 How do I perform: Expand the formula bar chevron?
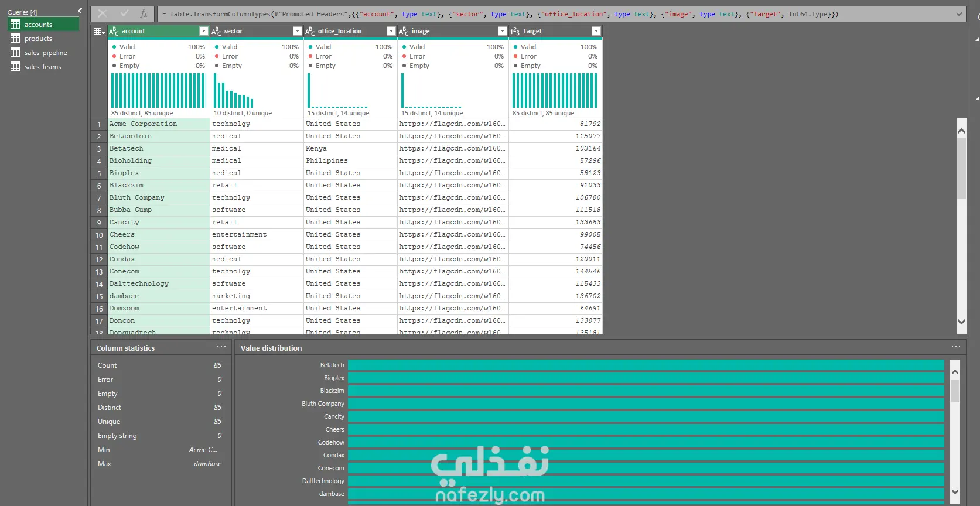959,14
